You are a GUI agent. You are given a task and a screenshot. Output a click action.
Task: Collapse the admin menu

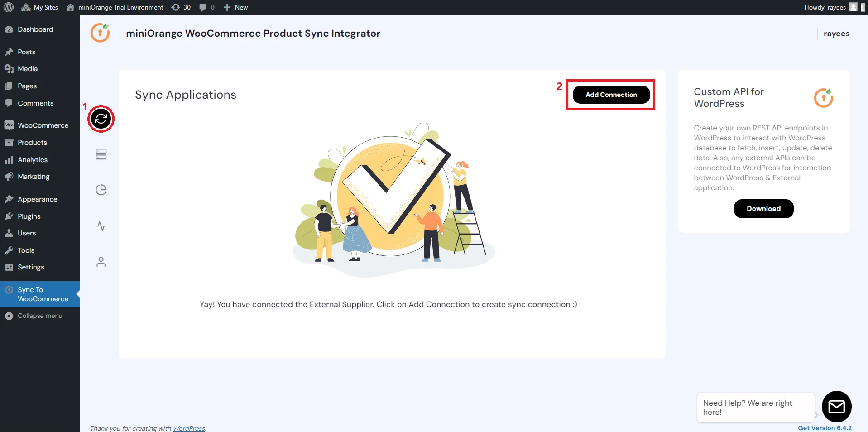pyautogui.click(x=40, y=316)
